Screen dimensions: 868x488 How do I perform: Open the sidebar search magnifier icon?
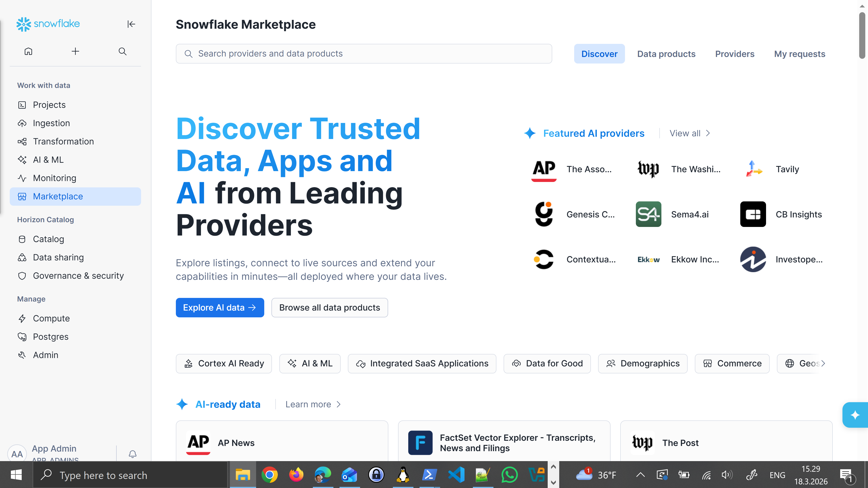tap(123, 51)
